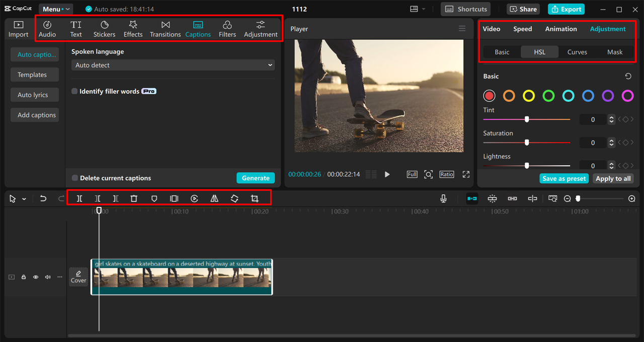The height and width of the screenshot is (342, 644).
Task: Select the skateboard clip on the timeline
Action: [182, 277]
